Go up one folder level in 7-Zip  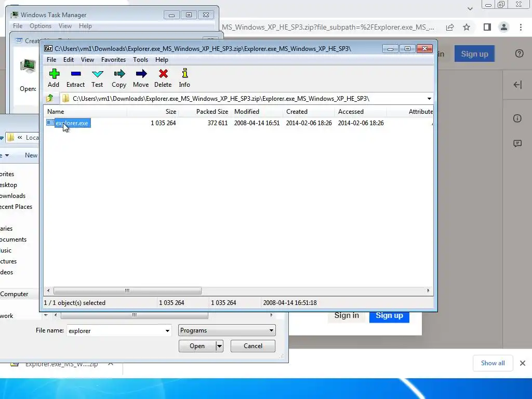pos(50,98)
